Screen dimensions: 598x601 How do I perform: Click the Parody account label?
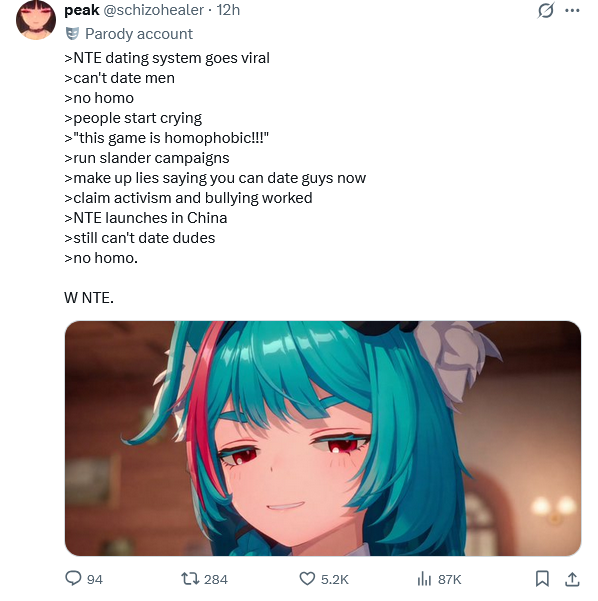click(x=139, y=34)
